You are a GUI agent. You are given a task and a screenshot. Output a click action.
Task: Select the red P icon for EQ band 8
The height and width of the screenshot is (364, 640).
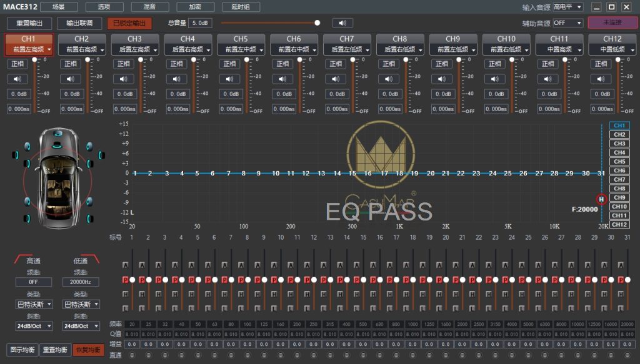(x=241, y=280)
